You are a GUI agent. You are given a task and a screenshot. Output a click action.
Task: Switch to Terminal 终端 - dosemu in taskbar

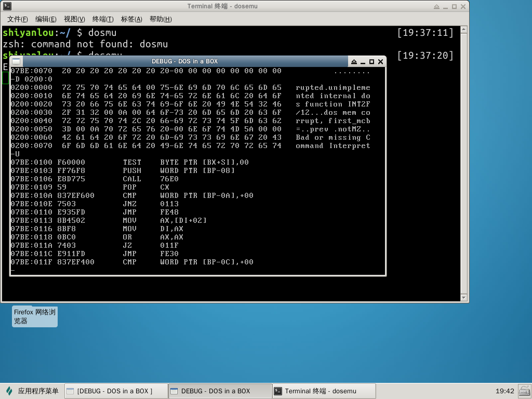(x=324, y=391)
